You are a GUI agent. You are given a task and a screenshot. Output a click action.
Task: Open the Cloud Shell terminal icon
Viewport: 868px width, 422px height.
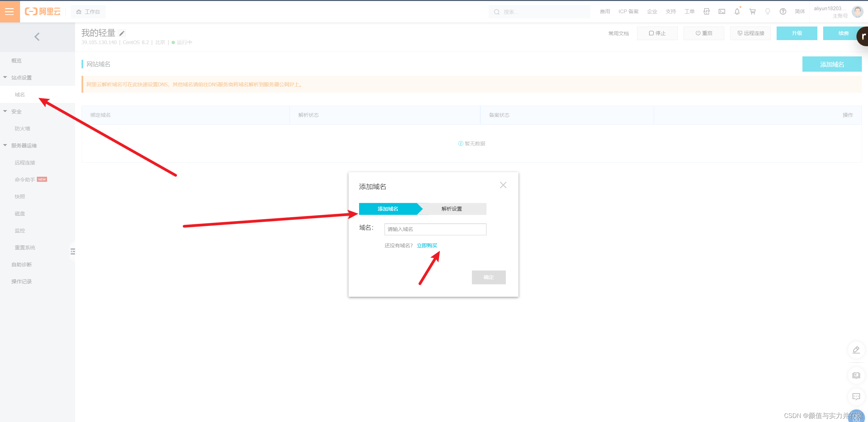[x=722, y=12]
